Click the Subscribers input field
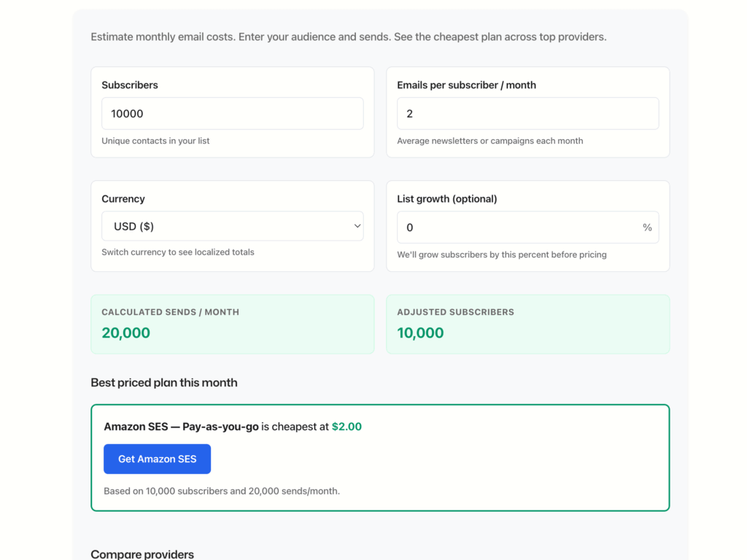This screenshot has width=747, height=560. [232, 113]
